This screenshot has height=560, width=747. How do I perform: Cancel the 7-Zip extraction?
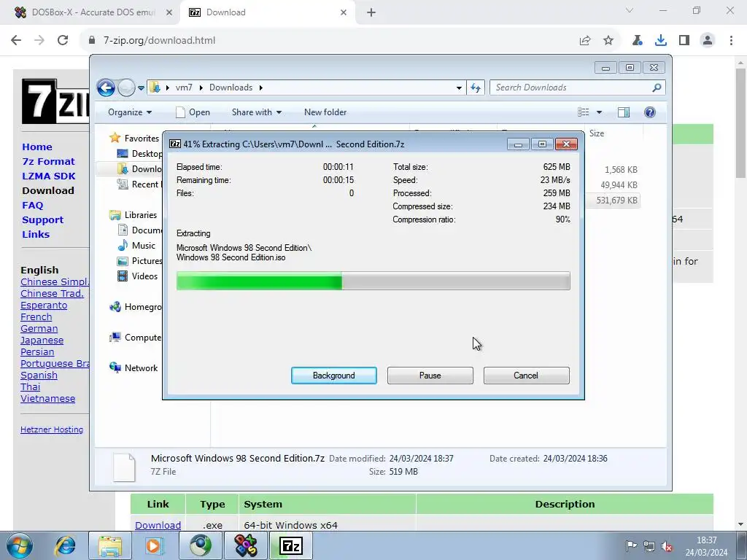(526, 376)
